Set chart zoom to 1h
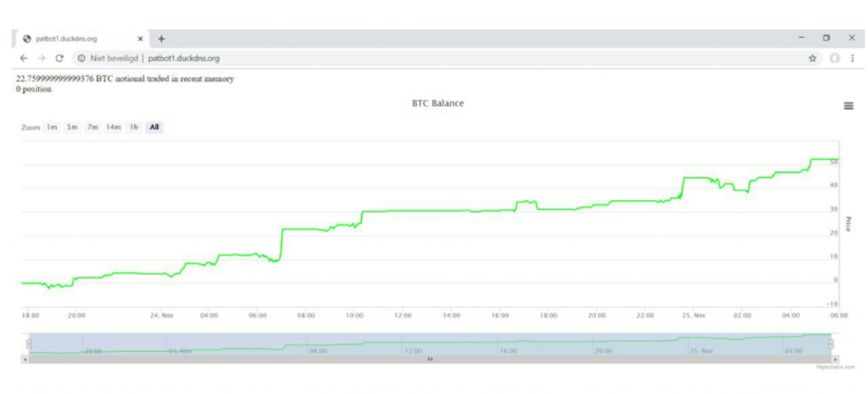 134,127
